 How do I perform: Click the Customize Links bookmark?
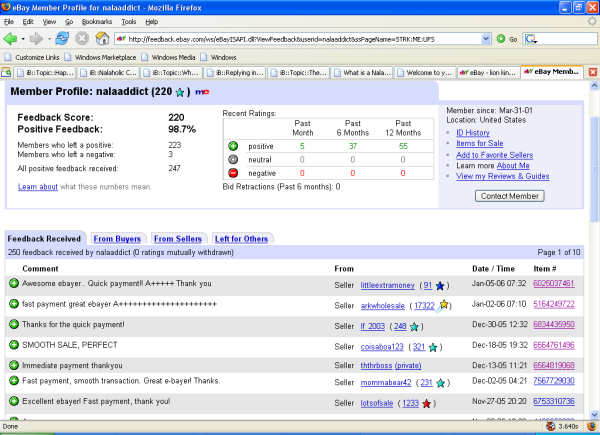(33, 57)
